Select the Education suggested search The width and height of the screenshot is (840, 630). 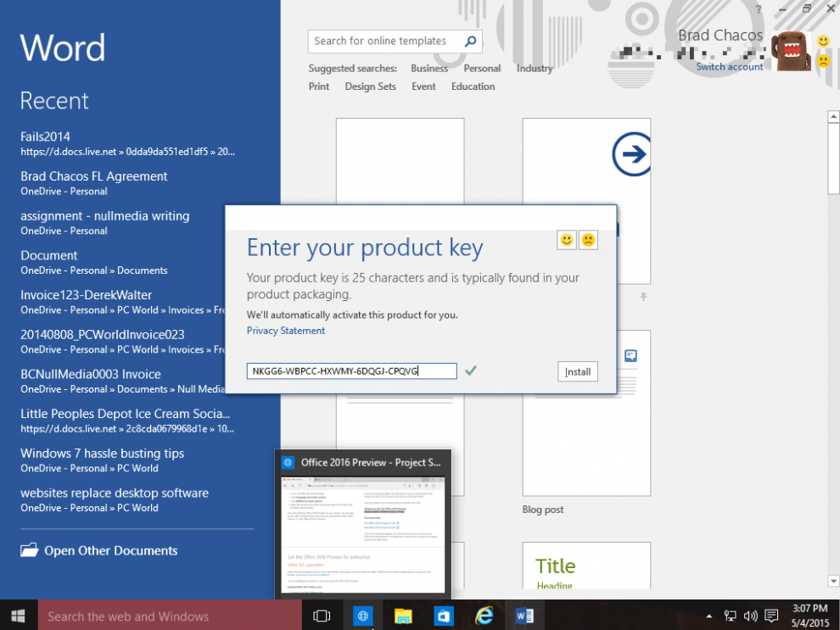473,86
